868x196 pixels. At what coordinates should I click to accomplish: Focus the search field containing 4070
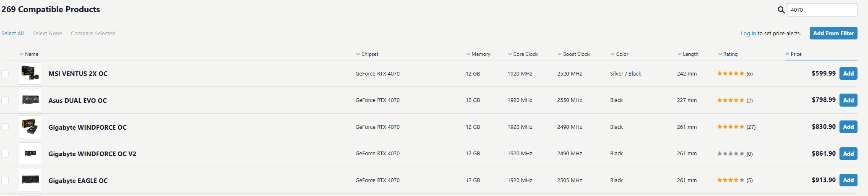tap(821, 10)
